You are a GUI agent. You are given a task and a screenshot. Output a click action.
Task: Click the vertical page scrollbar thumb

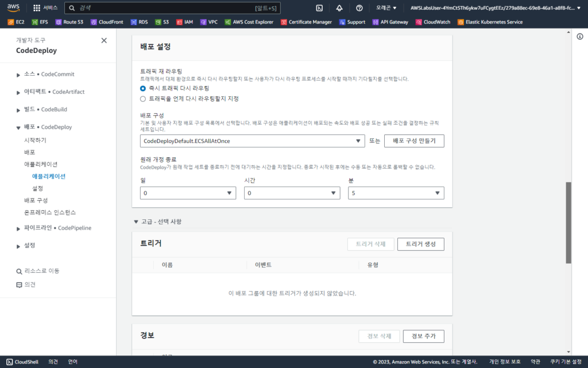coord(568,223)
